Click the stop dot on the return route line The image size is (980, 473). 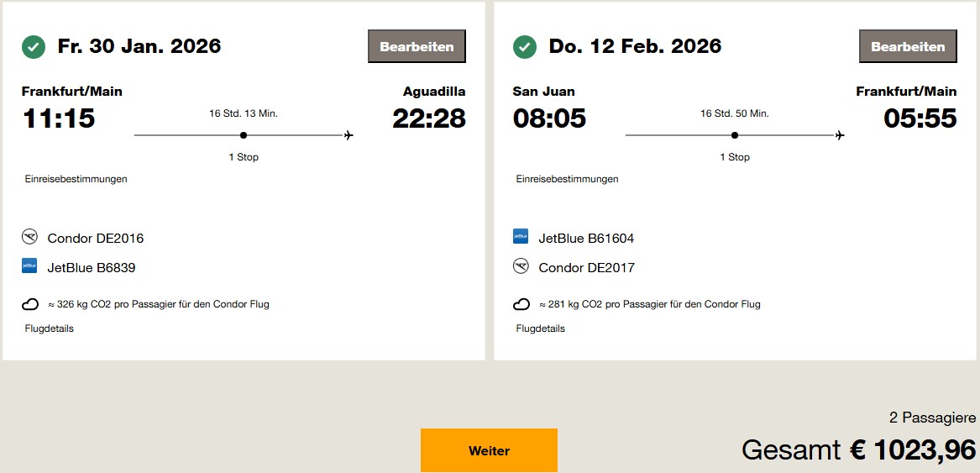[735, 135]
